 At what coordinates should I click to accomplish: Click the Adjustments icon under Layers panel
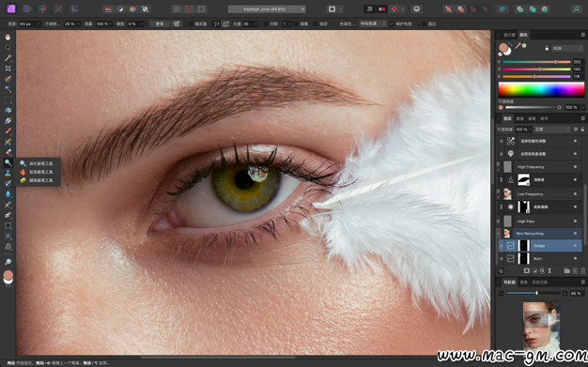(x=534, y=270)
